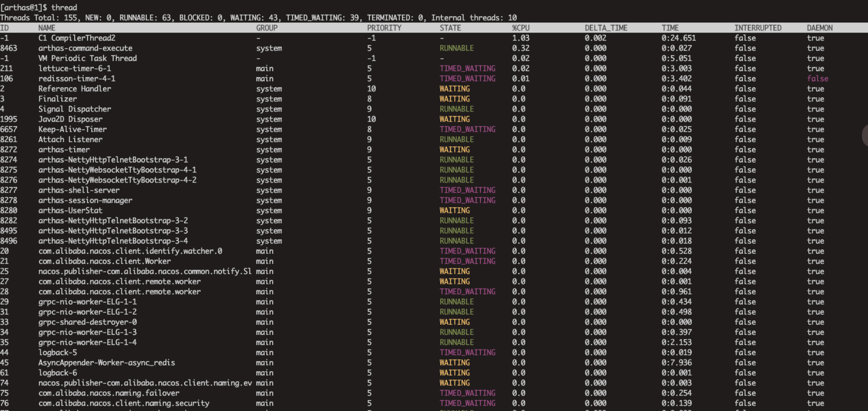Select 'VM Periodic Task Thread' row name

[x=88, y=58]
